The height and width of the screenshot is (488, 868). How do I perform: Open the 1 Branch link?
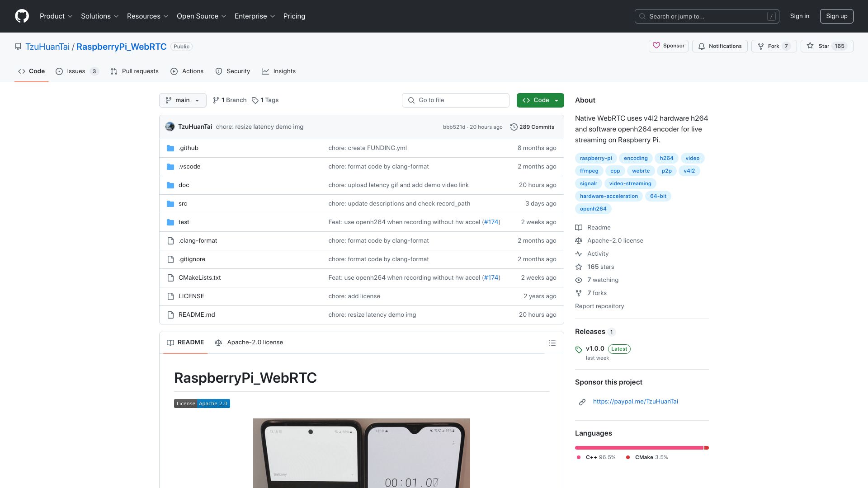pyautogui.click(x=230, y=100)
